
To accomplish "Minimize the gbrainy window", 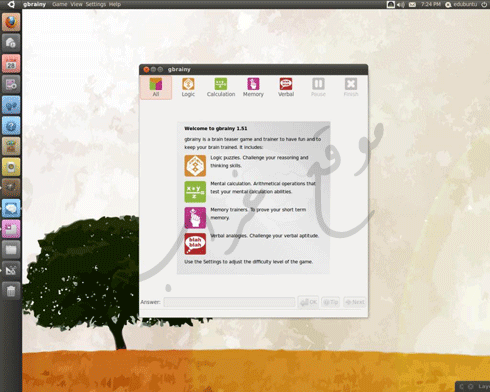I will coord(153,69).
